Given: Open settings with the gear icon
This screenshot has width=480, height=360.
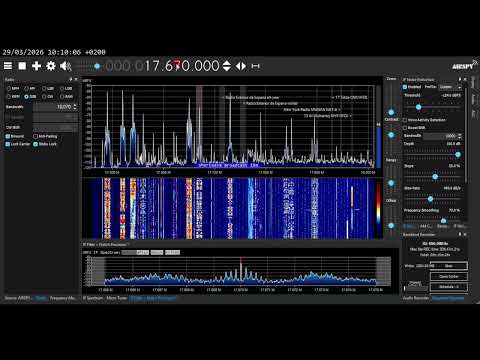Looking at the screenshot, I should click(x=51, y=66).
